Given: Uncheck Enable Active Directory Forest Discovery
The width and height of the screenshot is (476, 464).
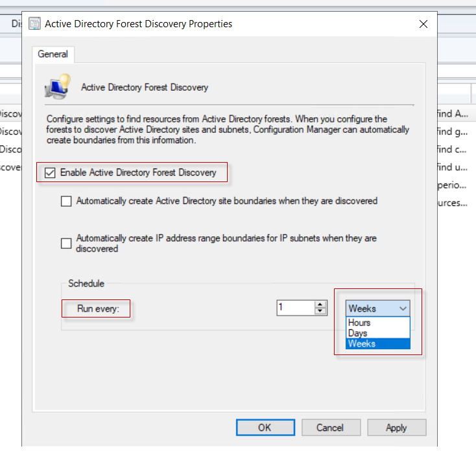Looking at the screenshot, I should pos(50,172).
